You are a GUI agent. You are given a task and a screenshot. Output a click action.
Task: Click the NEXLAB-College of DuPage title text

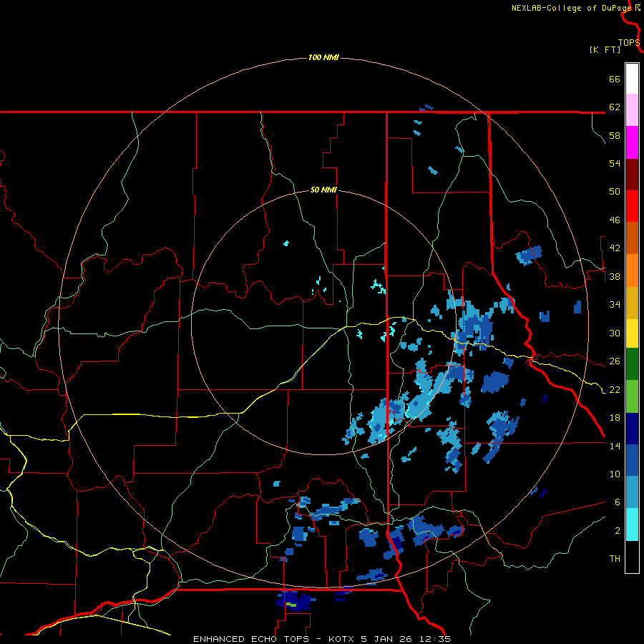point(572,8)
